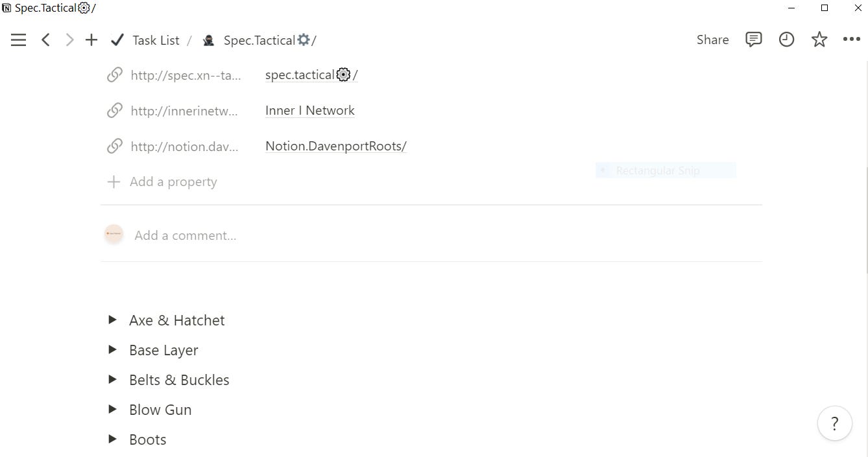Open Spec.Tactical breadcrumb title
Viewport: 868px width, 457px height.
[270, 40]
